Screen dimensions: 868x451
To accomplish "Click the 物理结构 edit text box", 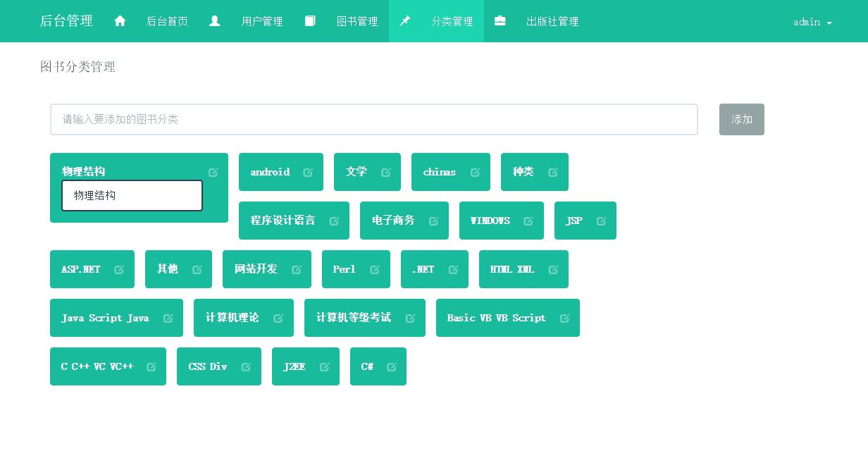I will point(132,196).
